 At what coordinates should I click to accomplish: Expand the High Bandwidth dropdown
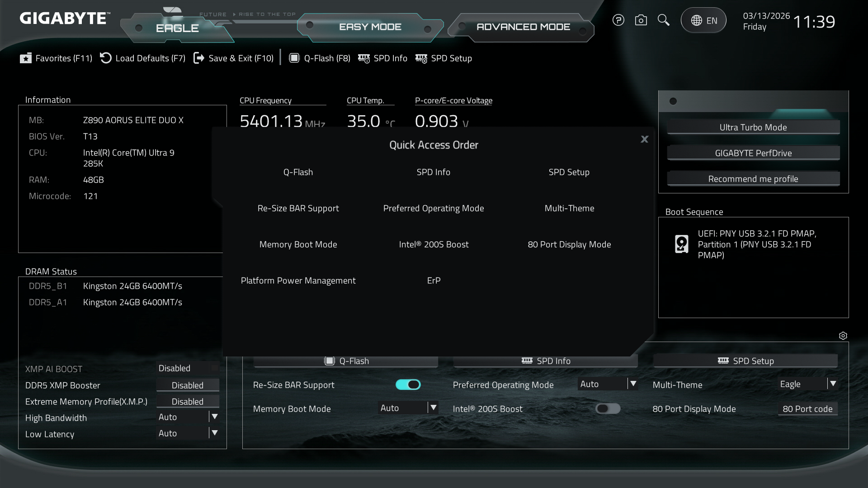click(x=215, y=417)
